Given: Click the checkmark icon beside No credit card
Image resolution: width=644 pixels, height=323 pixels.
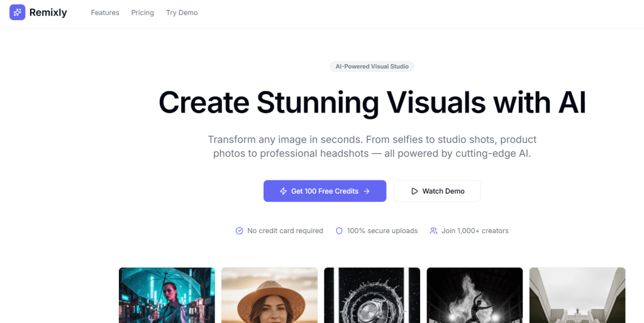Looking at the screenshot, I should click(239, 231).
